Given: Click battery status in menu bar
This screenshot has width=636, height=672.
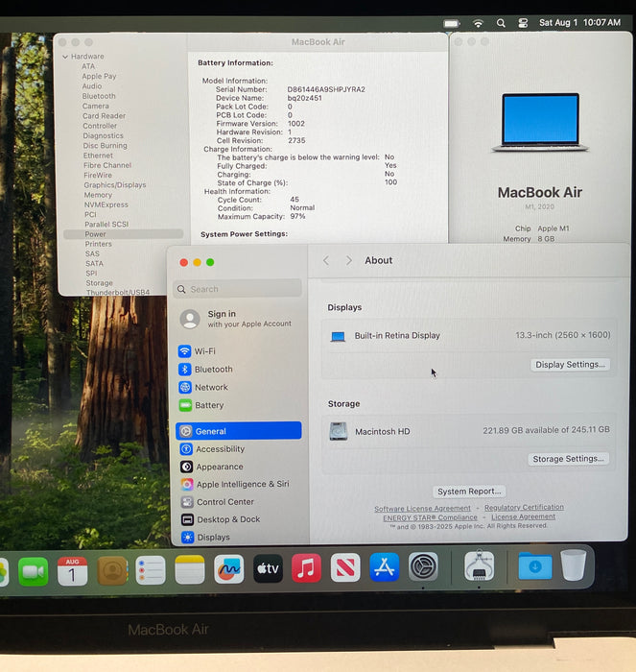Looking at the screenshot, I should tap(452, 23).
